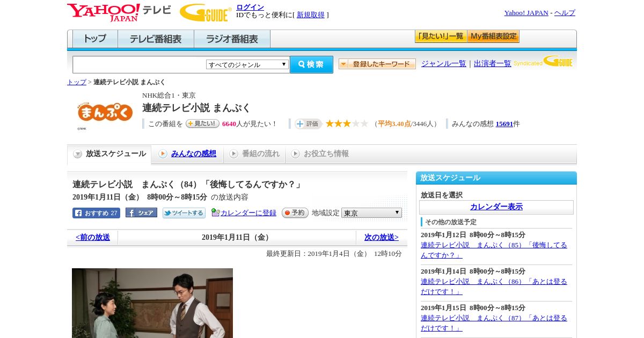Click the Facebook シェア button
This screenshot has height=338, width=644.
pyautogui.click(x=141, y=212)
